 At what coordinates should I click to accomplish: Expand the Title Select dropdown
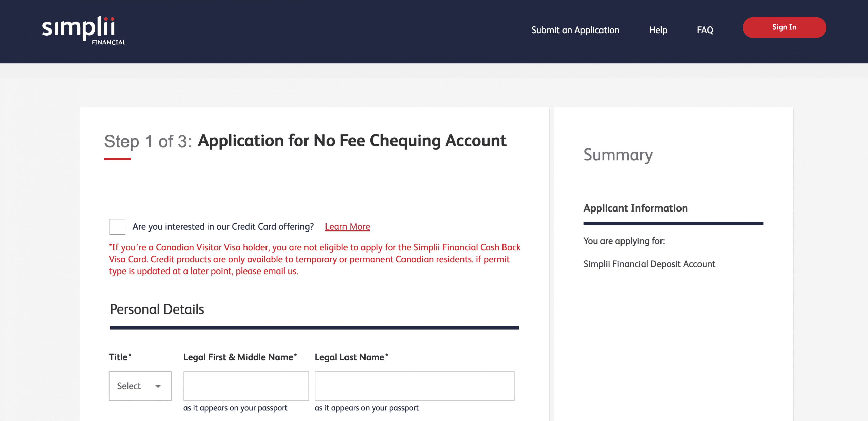click(x=140, y=386)
